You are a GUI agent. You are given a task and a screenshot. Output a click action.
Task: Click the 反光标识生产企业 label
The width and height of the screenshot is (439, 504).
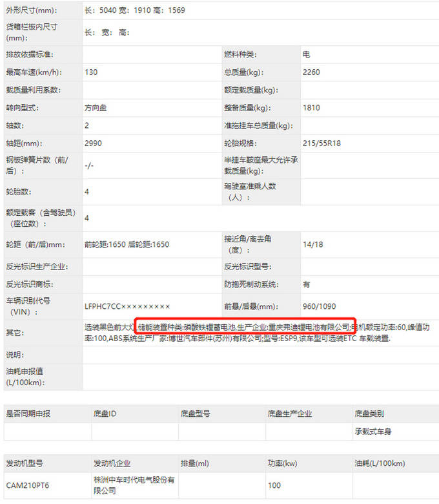(37, 266)
